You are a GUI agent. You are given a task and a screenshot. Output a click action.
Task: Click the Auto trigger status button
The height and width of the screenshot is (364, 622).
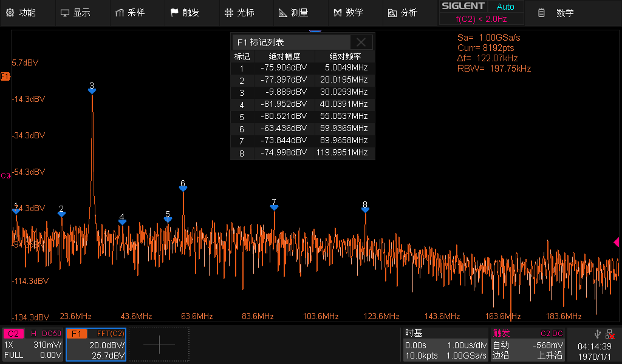[505, 7]
